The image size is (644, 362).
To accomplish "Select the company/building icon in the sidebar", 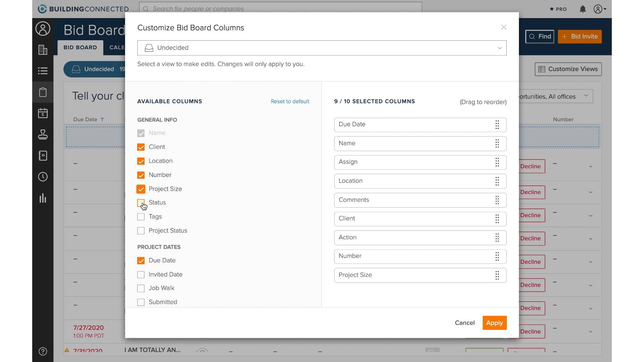I will tap(43, 50).
